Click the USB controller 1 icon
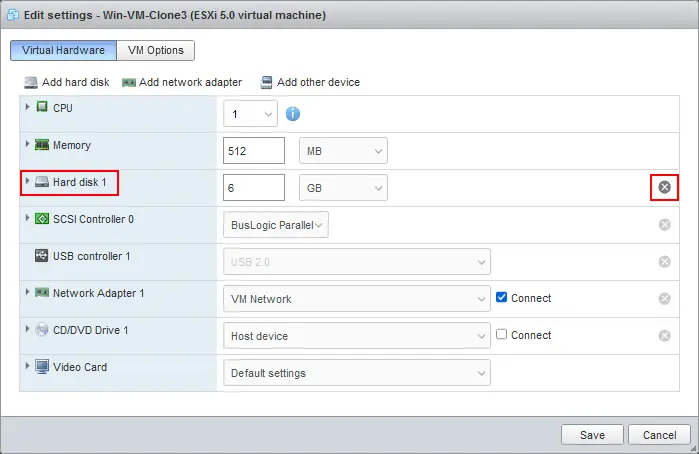699x454 pixels. pos(41,256)
